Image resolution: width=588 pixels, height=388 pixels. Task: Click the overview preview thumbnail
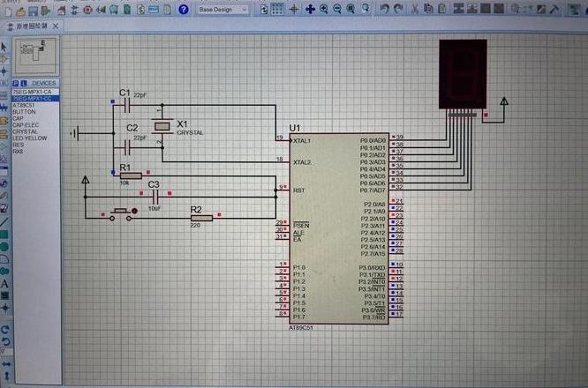click(x=36, y=56)
